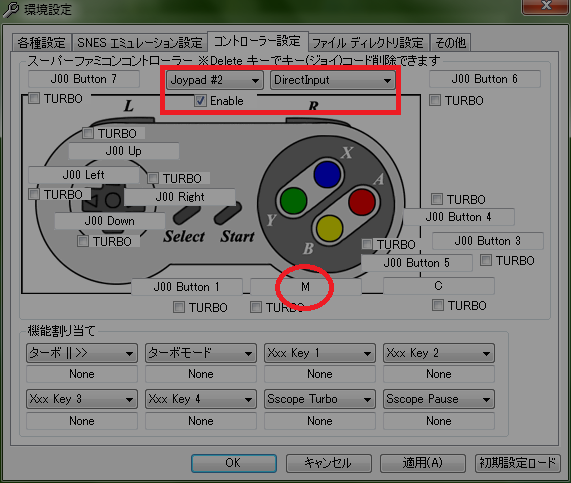Image resolution: width=571 pixels, height=483 pixels.
Task: Open the SNES エミュレーション設定 tab
Action: tap(139, 43)
